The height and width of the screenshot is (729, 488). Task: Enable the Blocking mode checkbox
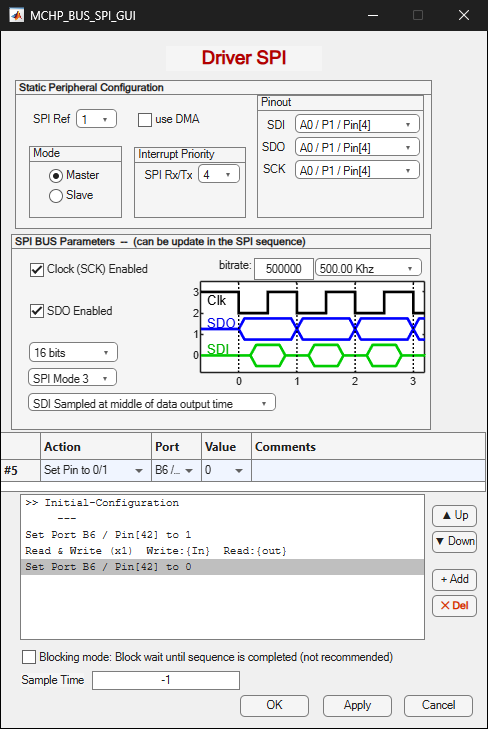click(29, 657)
